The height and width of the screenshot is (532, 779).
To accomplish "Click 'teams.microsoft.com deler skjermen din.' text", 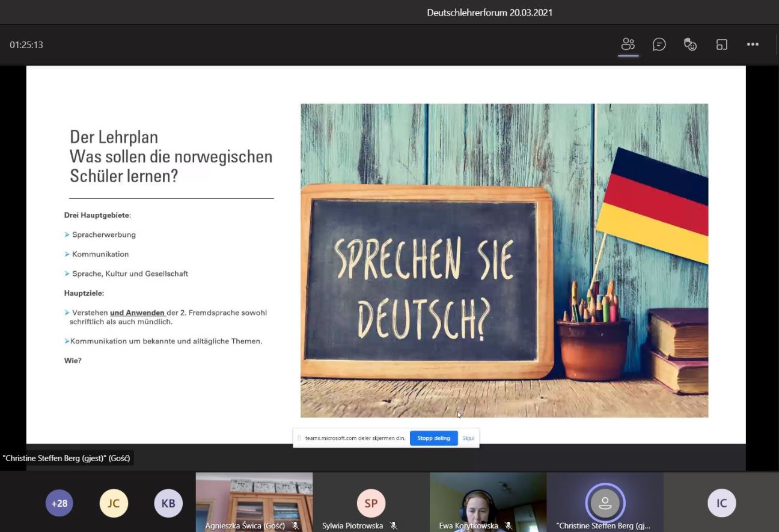I will (x=355, y=438).
